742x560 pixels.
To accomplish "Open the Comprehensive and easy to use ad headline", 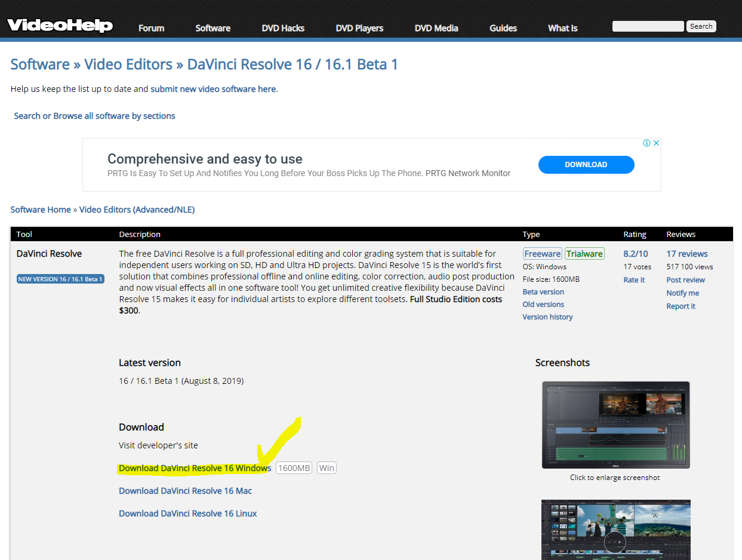I will click(205, 159).
